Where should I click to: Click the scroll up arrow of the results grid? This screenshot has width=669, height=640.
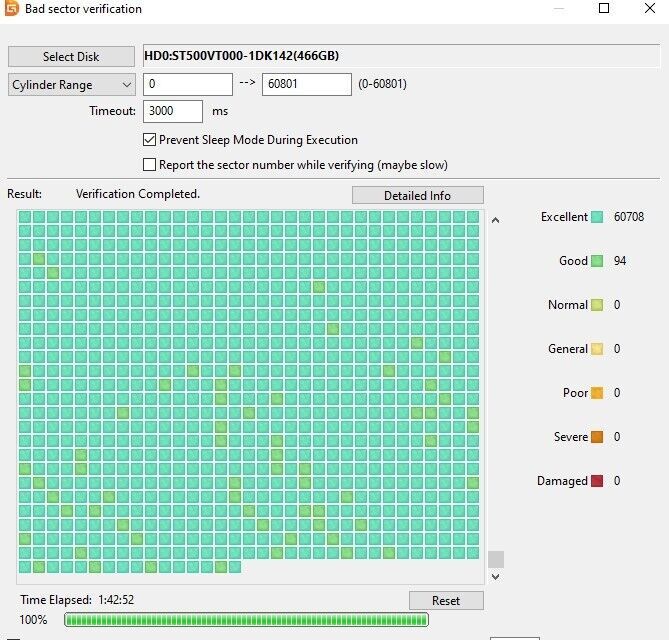click(x=495, y=220)
